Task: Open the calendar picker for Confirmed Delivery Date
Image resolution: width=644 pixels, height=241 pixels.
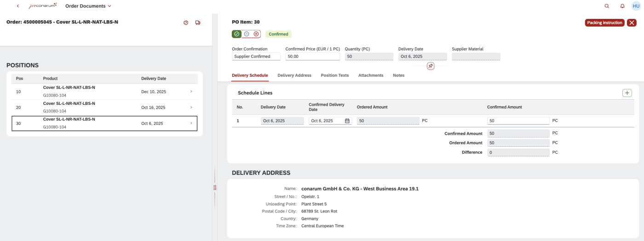Action: tap(347, 121)
